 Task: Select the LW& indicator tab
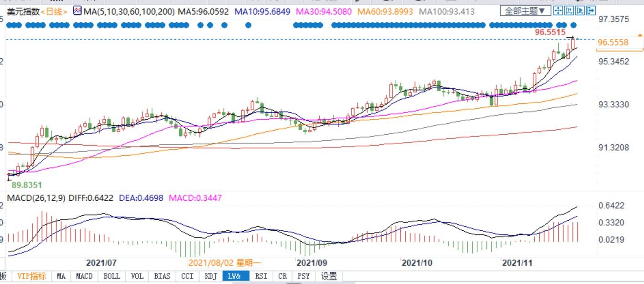tap(235, 276)
